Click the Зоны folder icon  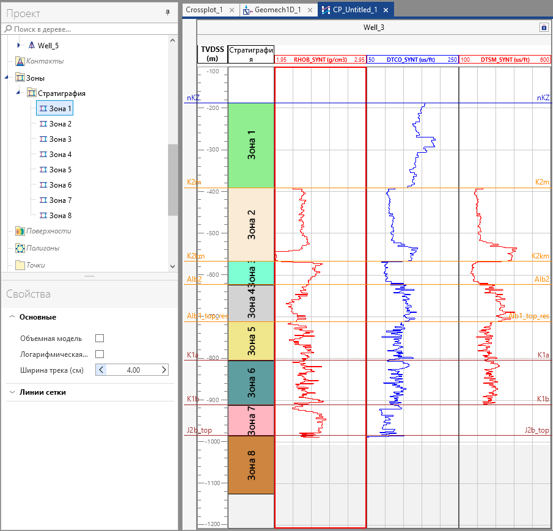pyautogui.click(x=20, y=78)
